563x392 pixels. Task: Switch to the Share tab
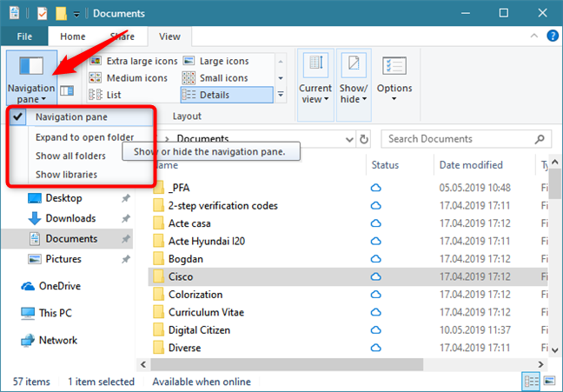tap(123, 37)
